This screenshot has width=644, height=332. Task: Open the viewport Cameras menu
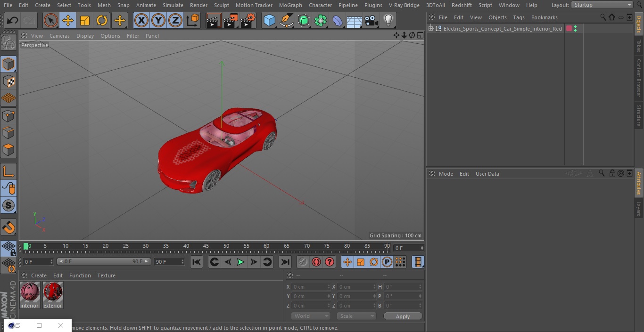(60, 36)
